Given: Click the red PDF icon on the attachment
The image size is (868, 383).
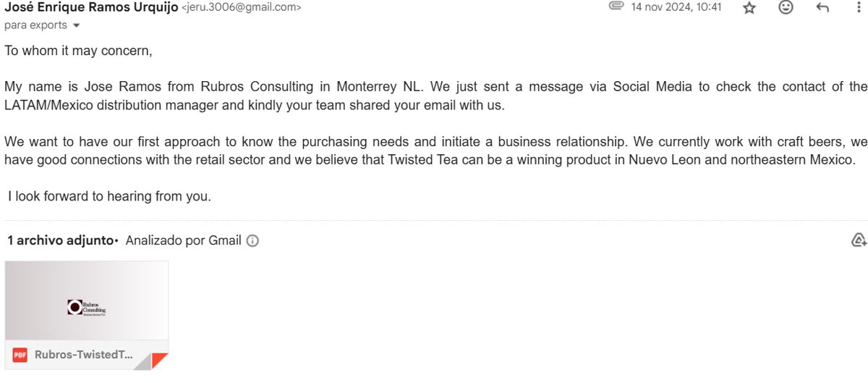Looking at the screenshot, I should pos(20,355).
